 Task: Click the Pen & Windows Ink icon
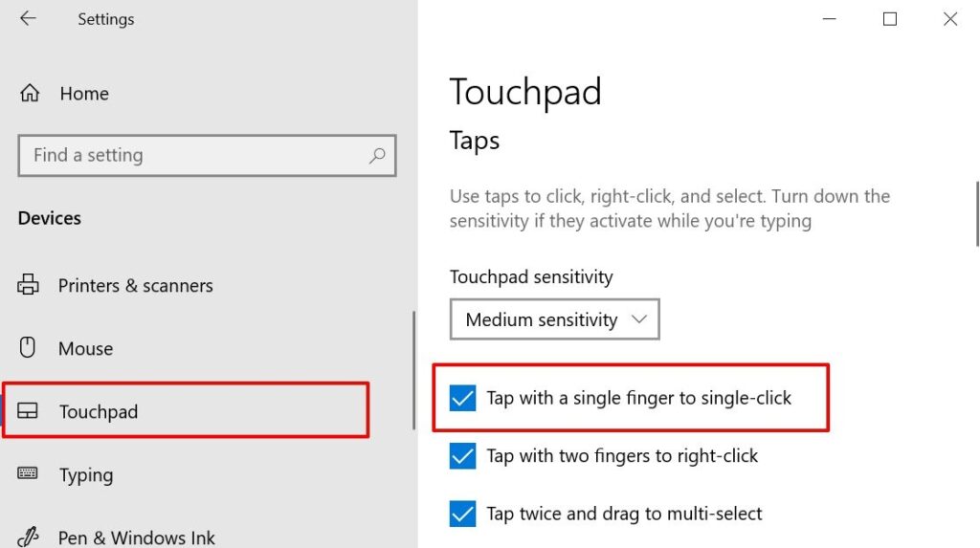click(x=28, y=537)
